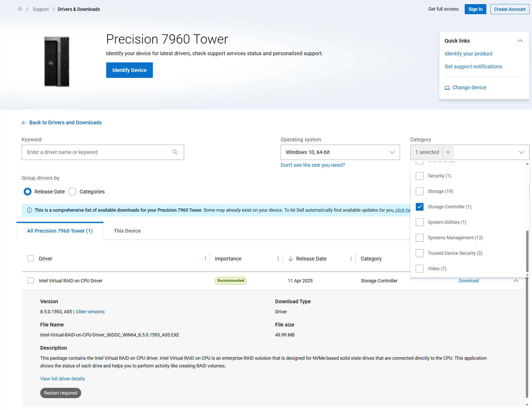This screenshot has height=410, width=532.
Task: Click the Identify Device button
Action: (x=129, y=70)
